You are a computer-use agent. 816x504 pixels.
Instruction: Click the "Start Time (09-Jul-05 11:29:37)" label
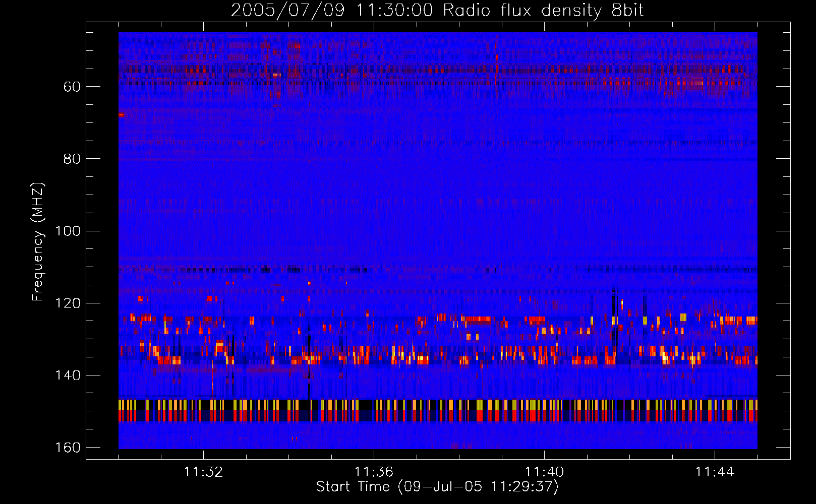click(437, 487)
